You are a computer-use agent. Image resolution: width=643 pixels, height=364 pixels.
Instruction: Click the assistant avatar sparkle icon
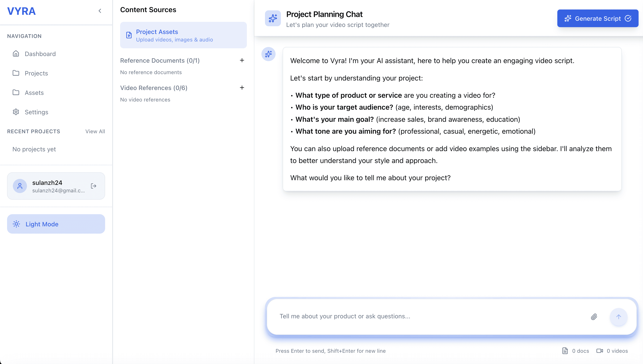pyautogui.click(x=269, y=54)
